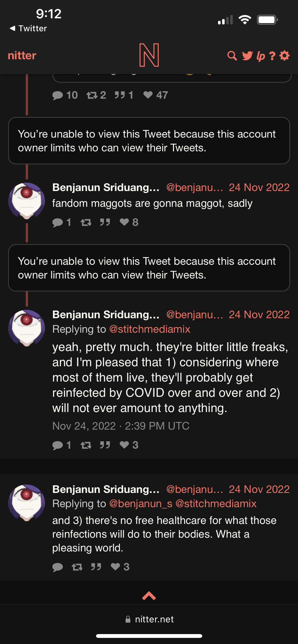Tap the nitter.net address bar
Image resolution: width=298 pixels, height=644 pixels.
[x=150, y=619]
